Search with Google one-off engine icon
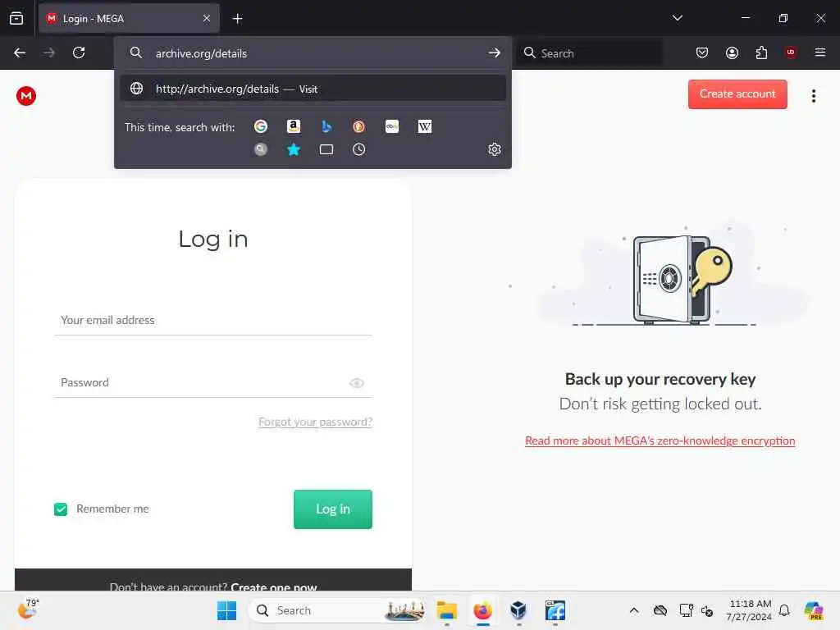 pyautogui.click(x=261, y=126)
